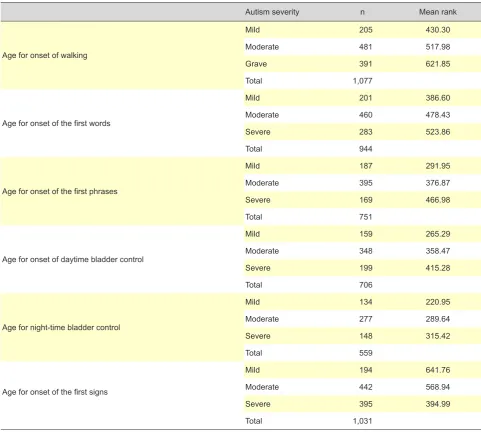Click the n value 159
This screenshot has width=481, height=435.
pyautogui.click(x=366, y=234)
